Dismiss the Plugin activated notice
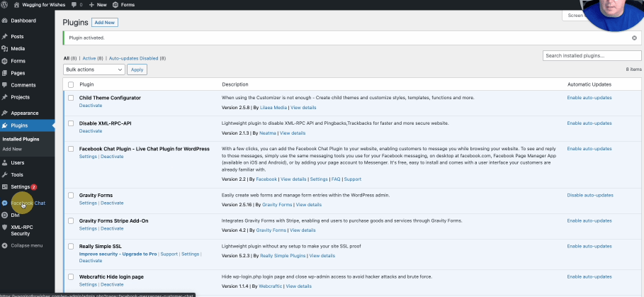644x297 pixels. tap(634, 38)
